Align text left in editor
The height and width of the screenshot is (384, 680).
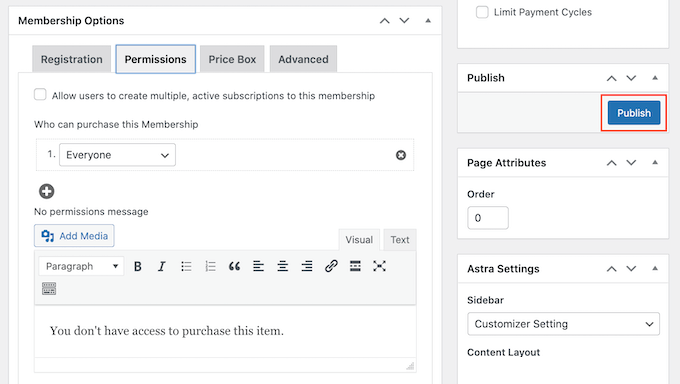click(258, 266)
